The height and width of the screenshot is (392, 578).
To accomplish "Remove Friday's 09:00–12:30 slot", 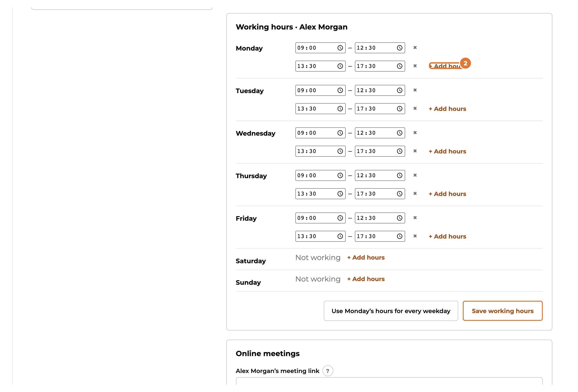I will click(x=415, y=218).
